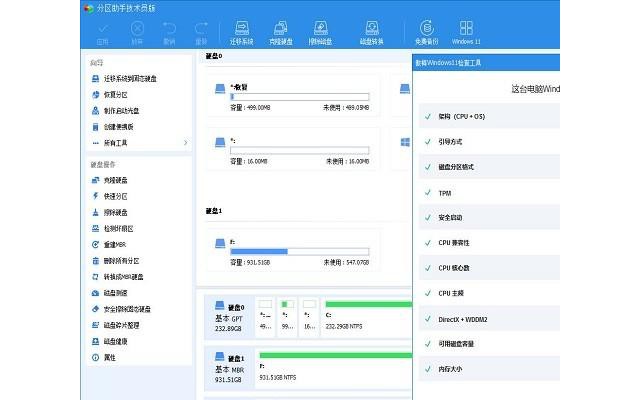Screen dimensions: 640x400
Task: Click the CPU 主频 check row
Action: 489,293
